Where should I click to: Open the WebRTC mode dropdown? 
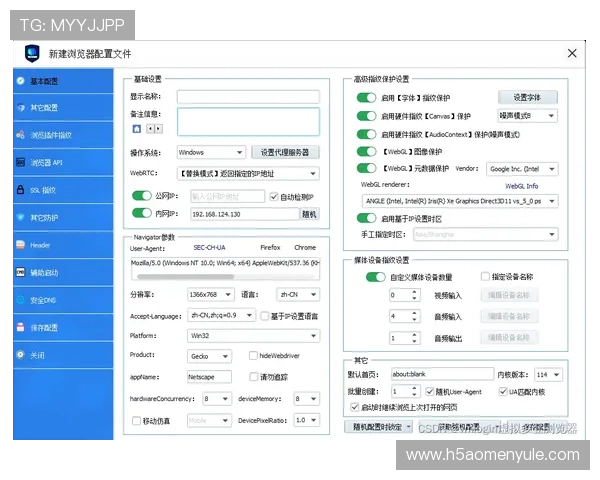point(248,173)
